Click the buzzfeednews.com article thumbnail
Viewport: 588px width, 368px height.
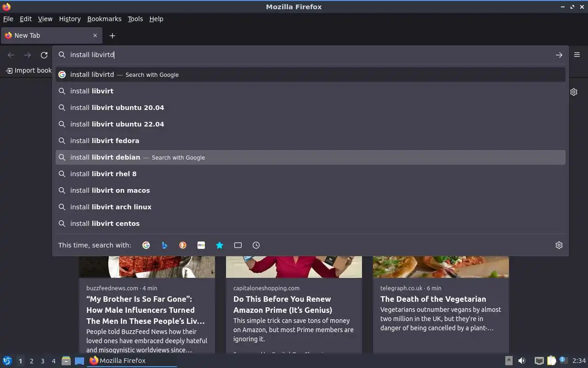pyautogui.click(x=147, y=267)
